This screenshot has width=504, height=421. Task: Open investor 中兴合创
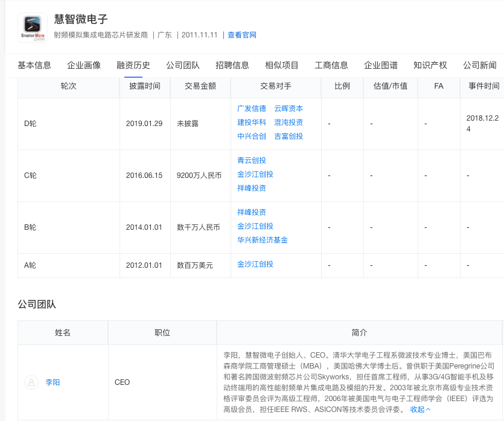[x=252, y=136]
